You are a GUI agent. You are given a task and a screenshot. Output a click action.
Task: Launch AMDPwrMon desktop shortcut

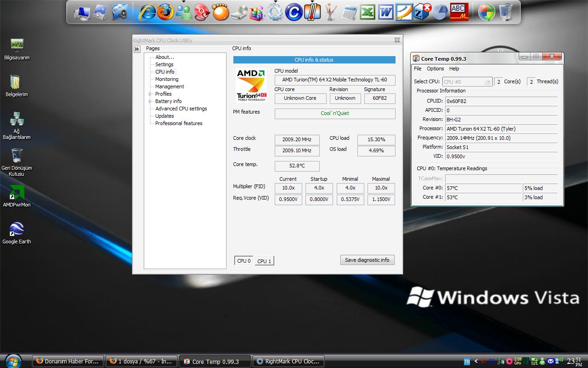pyautogui.click(x=17, y=195)
